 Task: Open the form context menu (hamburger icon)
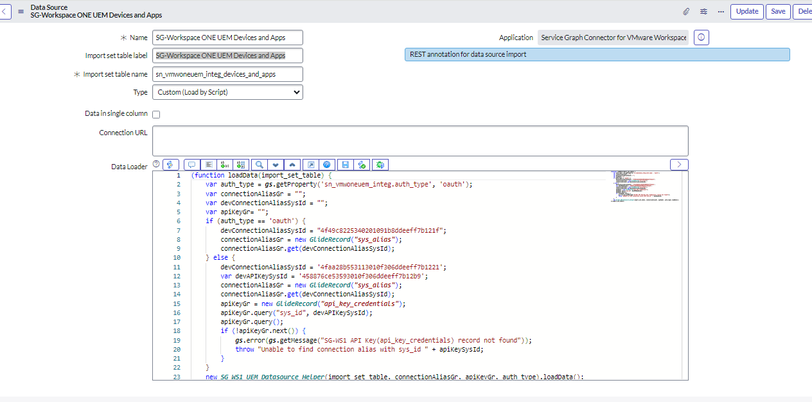click(x=21, y=11)
